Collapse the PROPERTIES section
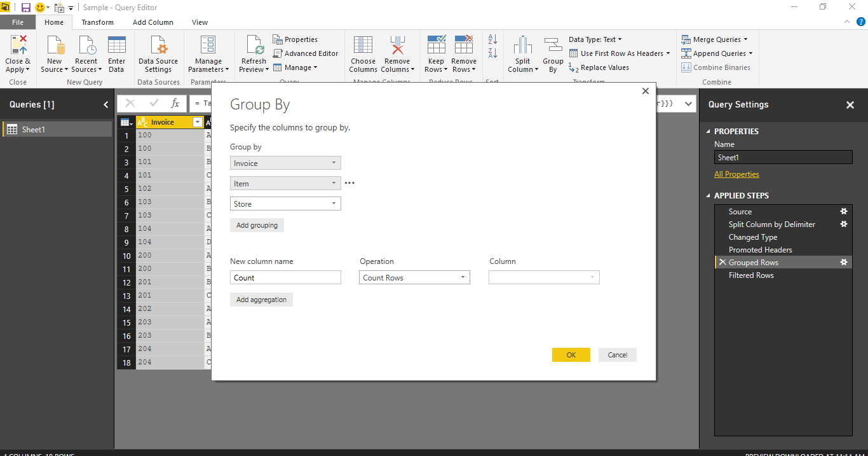This screenshot has height=456, width=868. (x=709, y=132)
